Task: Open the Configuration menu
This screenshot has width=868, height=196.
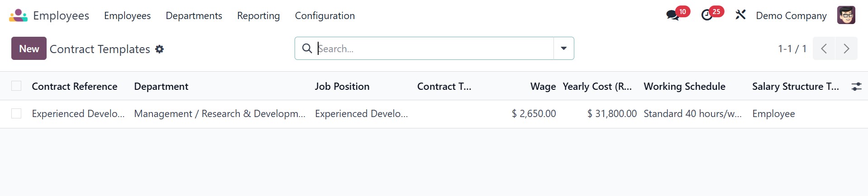Action: click(324, 15)
